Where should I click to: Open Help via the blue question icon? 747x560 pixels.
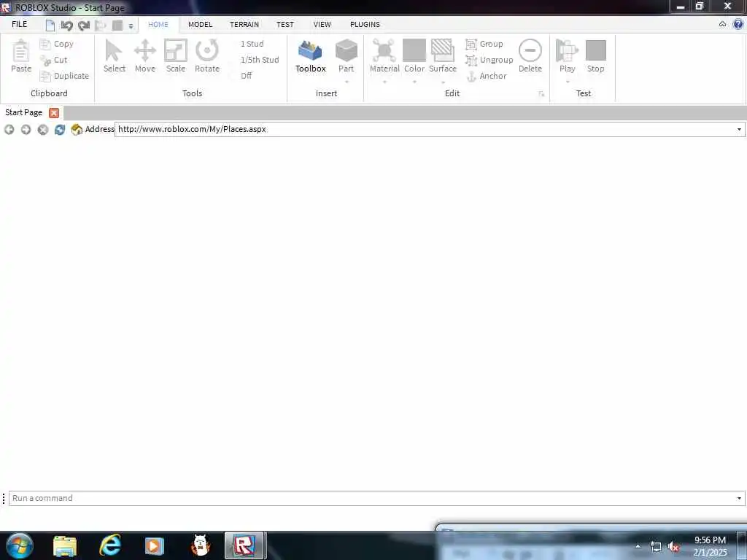738,24
